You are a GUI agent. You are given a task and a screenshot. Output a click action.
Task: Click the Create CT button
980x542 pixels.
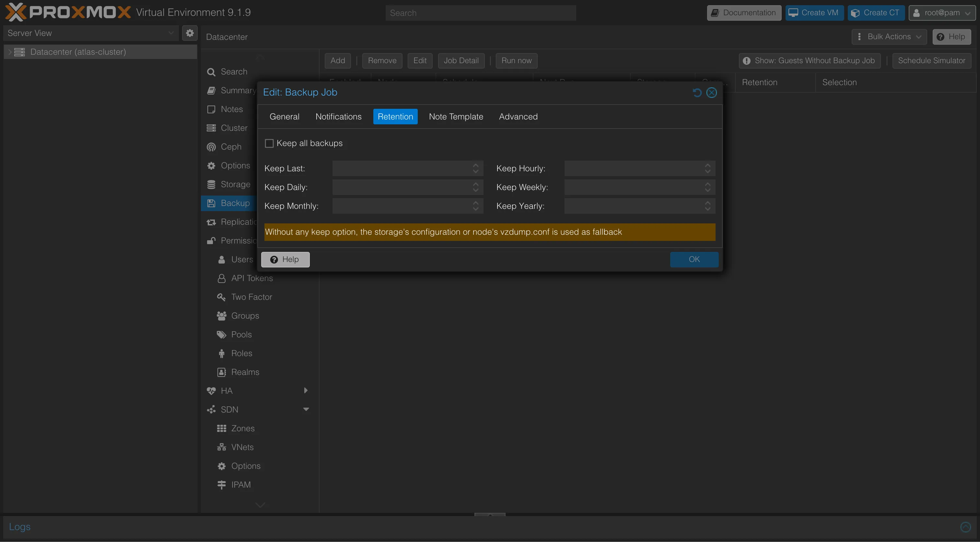point(876,13)
